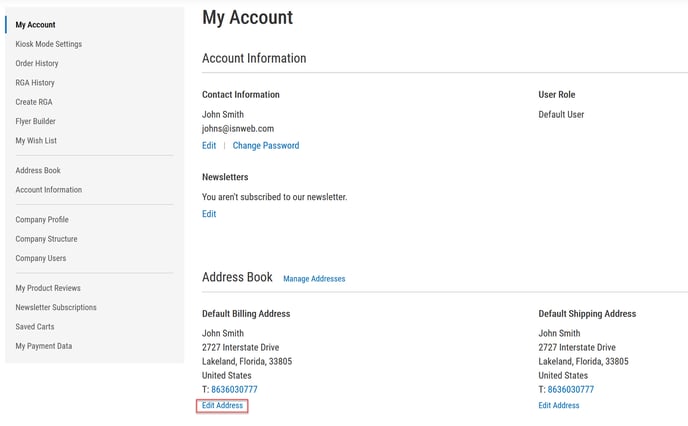Open Saved Carts page
Viewport: 688px width, 426px height.
pos(35,327)
